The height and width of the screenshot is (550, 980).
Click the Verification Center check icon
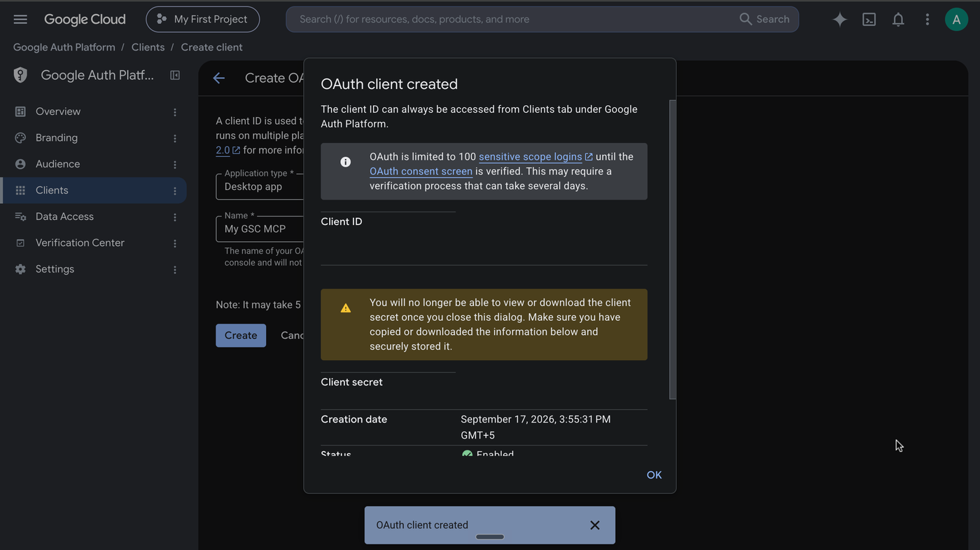click(20, 243)
